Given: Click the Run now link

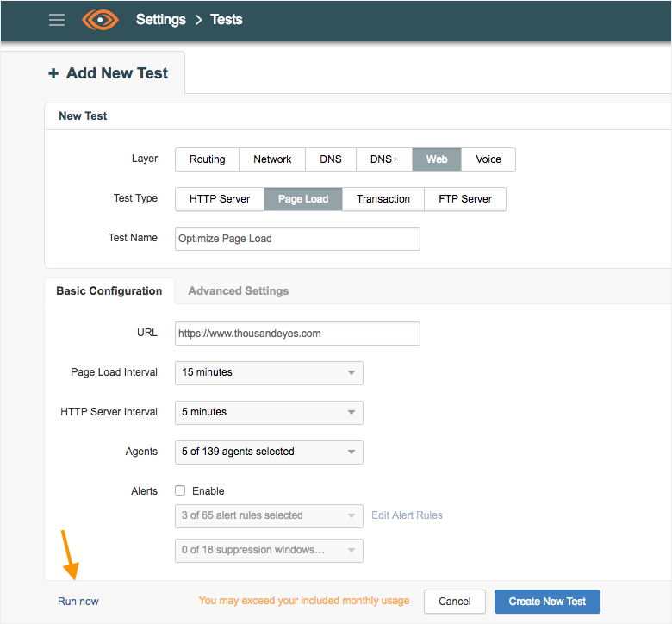Looking at the screenshot, I should click(78, 602).
